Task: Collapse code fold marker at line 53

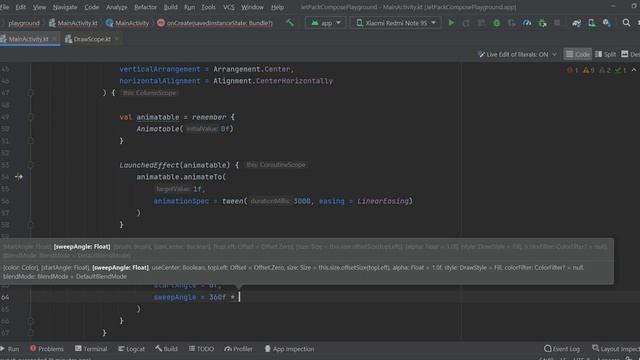Action: [30, 165]
